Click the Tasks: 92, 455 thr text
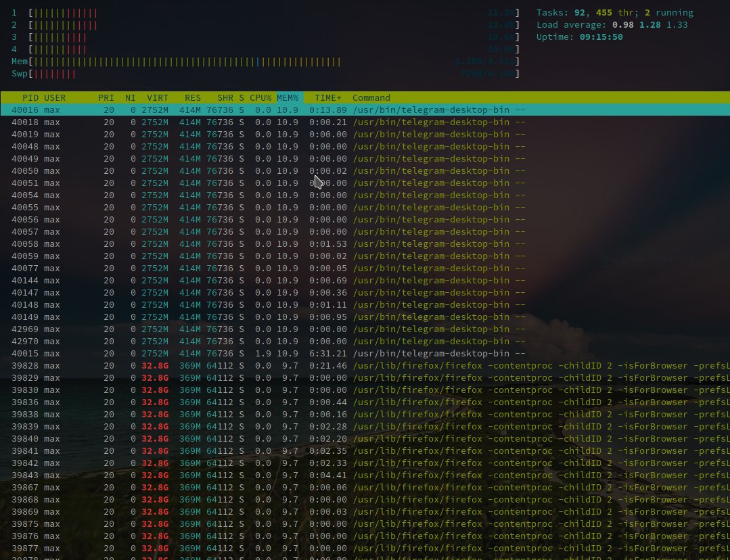730x560 pixels. point(587,13)
